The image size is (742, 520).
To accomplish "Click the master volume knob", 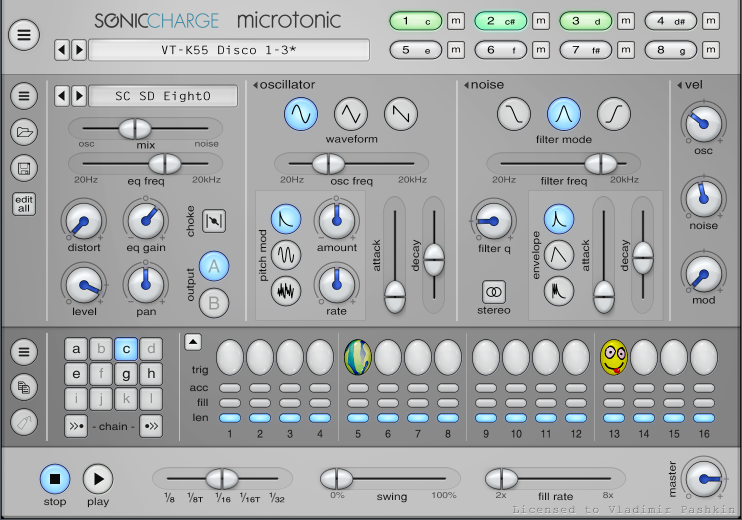I will (x=704, y=479).
